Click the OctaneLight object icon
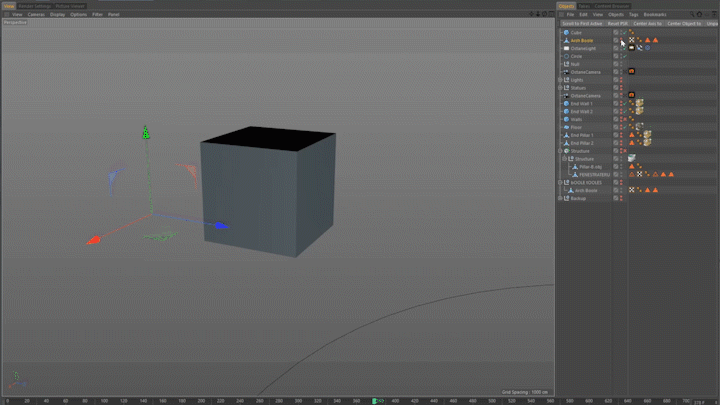 pyautogui.click(x=566, y=48)
